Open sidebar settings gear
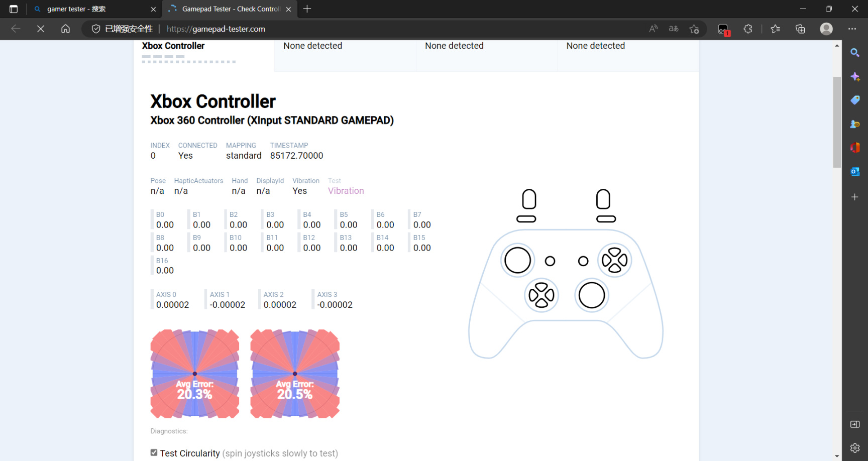Viewport: 868px width, 461px height. [x=855, y=448]
